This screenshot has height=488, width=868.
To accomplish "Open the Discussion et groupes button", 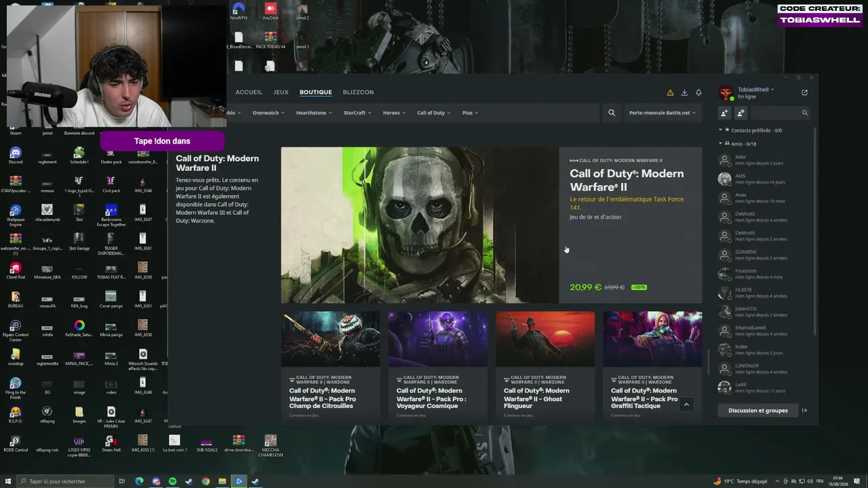I will pyautogui.click(x=758, y=410).
